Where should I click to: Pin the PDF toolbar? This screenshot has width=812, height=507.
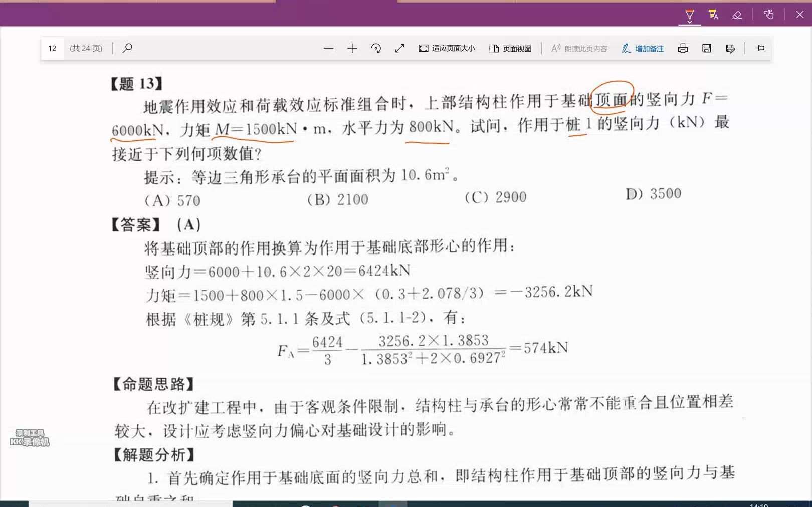coord(760,48)
